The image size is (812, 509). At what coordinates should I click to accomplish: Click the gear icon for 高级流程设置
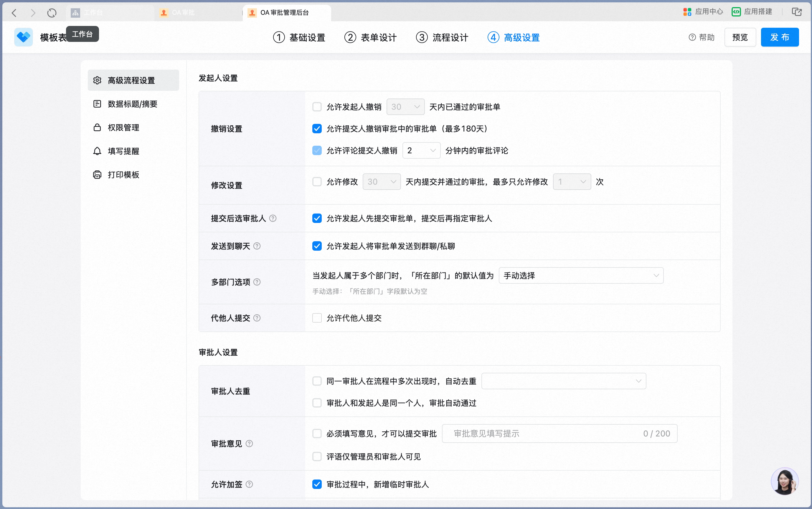pos(97,81)
